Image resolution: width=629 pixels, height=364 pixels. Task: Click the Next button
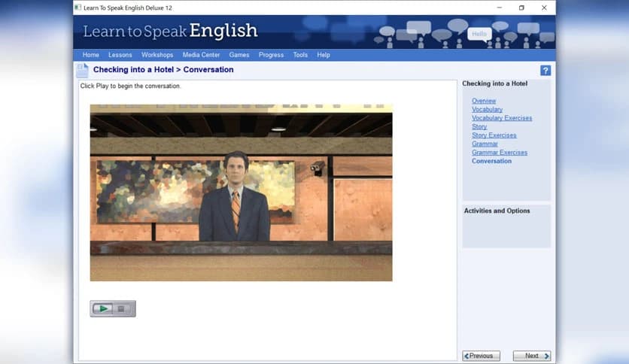pyautogui.click(x=532, y=356)
